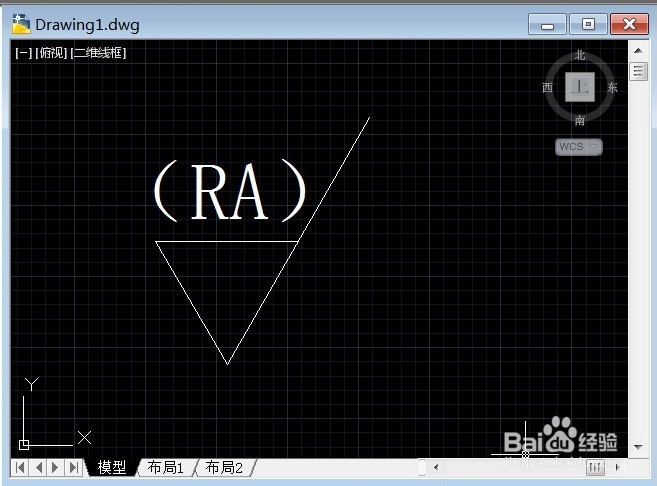Rotate view to 东 on ViewCube
The width and height of the screenshot is (657, 486).
pyautogui.click(x=612, y=87)
